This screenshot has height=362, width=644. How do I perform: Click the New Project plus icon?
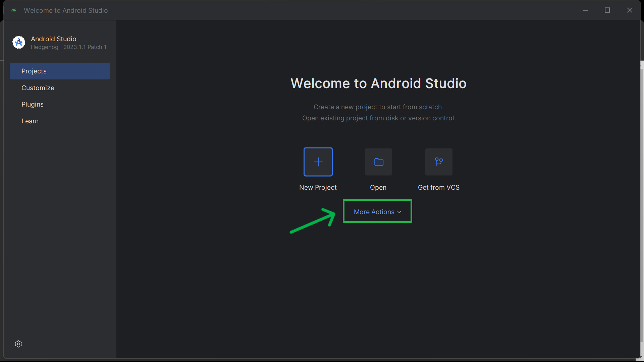pos(318,162)
